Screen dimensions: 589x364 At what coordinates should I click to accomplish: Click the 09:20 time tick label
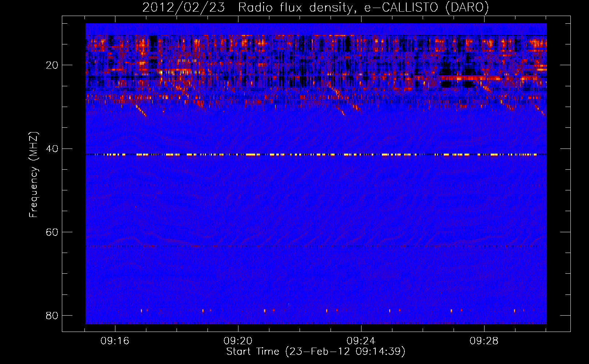click(238, 341)
